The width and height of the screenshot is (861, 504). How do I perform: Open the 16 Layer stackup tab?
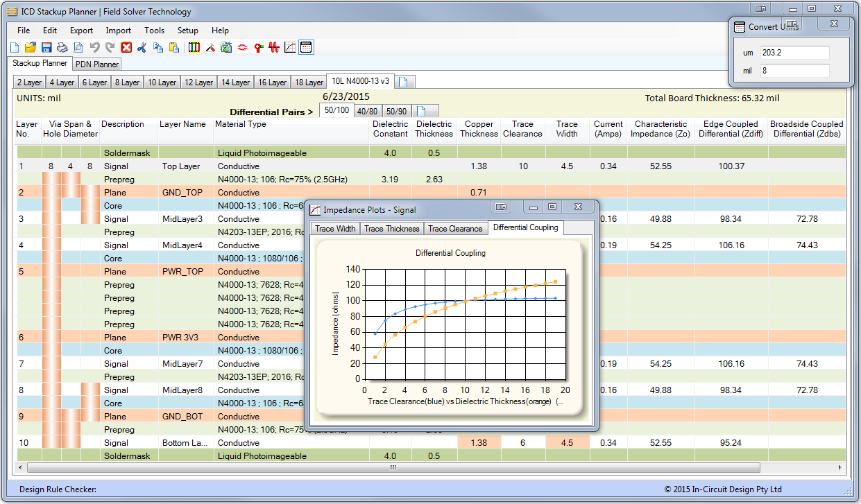click(272, 82)
